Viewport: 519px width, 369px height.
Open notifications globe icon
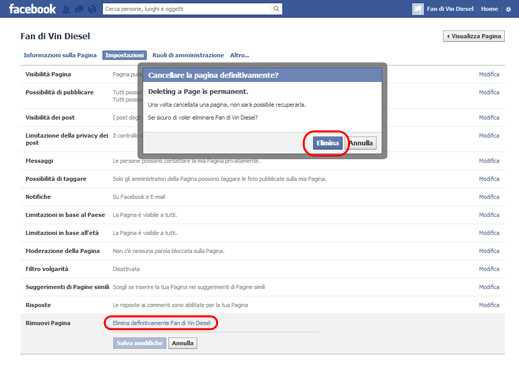(92, 9)
